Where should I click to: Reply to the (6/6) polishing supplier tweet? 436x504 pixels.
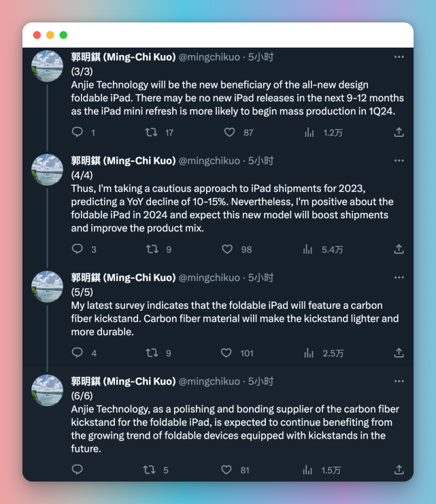pos(78,469)
